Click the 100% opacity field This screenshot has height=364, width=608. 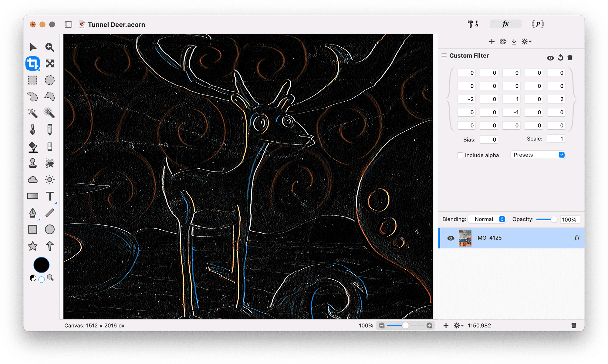(x=570, y=220)
